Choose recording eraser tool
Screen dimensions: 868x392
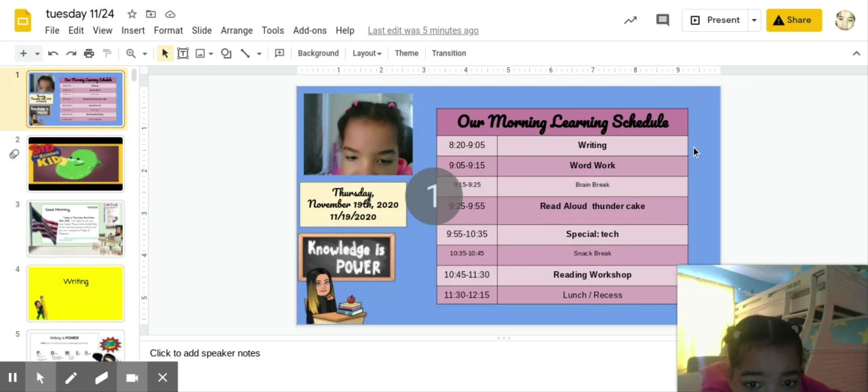(101, 378)
